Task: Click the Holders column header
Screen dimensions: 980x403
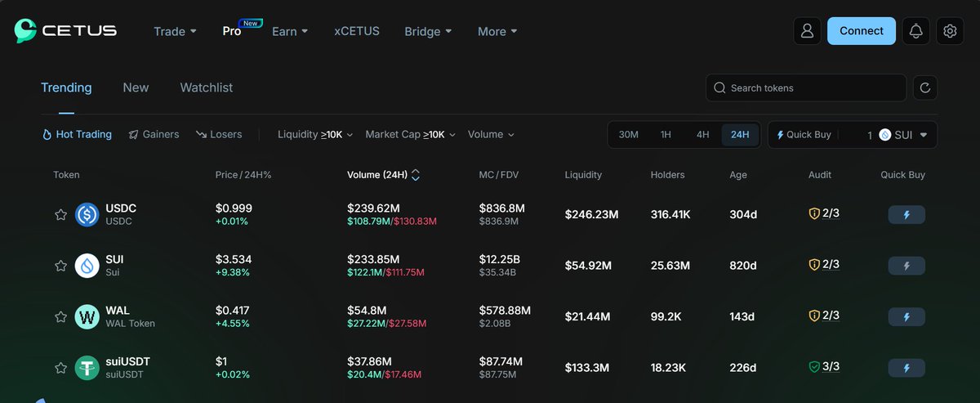Action: point(668,175)
